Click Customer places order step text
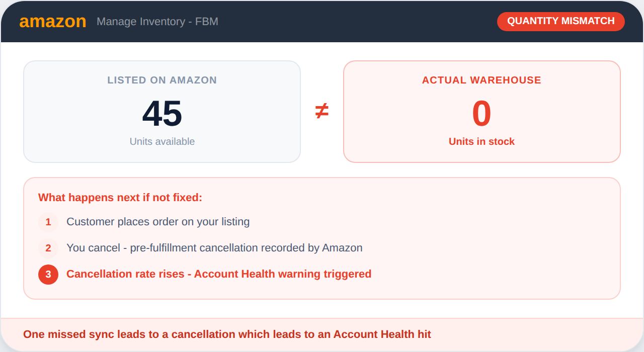Screen dimensions: 644x352 pos(158,222)
